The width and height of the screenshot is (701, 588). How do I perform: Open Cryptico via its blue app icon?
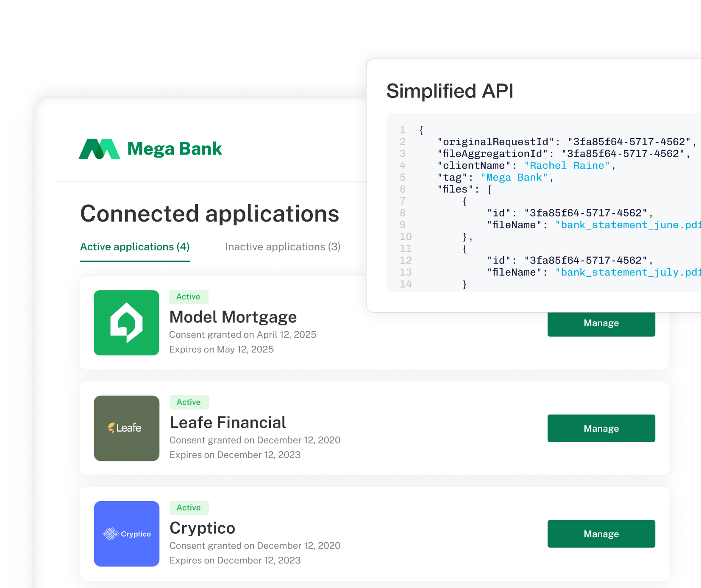[x=126, y=534]
